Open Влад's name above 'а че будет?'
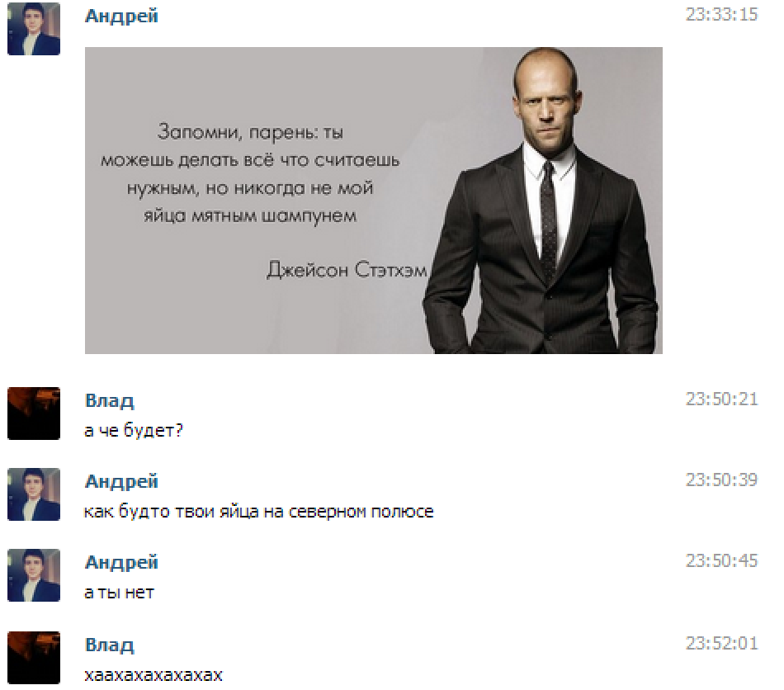784x690 pixels. (110, 400)
